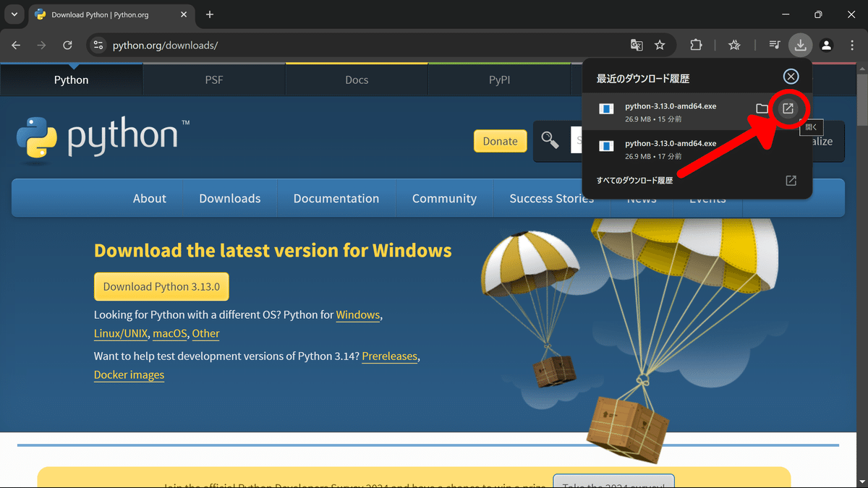This screenshot has height=488, width=868.
Task: Click file icon of the 15 分前 download
Action: pyautogui.click(x=606, y=108)
